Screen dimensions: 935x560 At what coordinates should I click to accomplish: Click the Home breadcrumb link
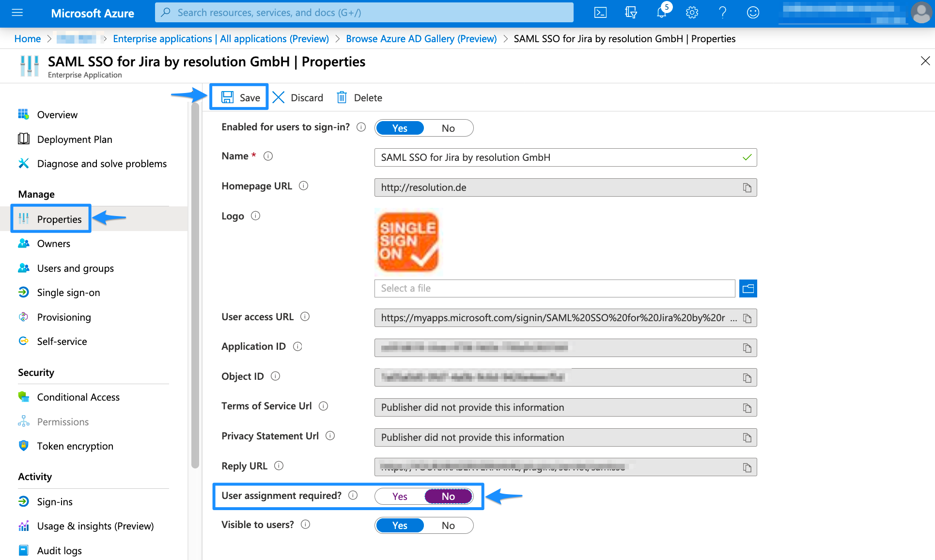click(28, 39)
